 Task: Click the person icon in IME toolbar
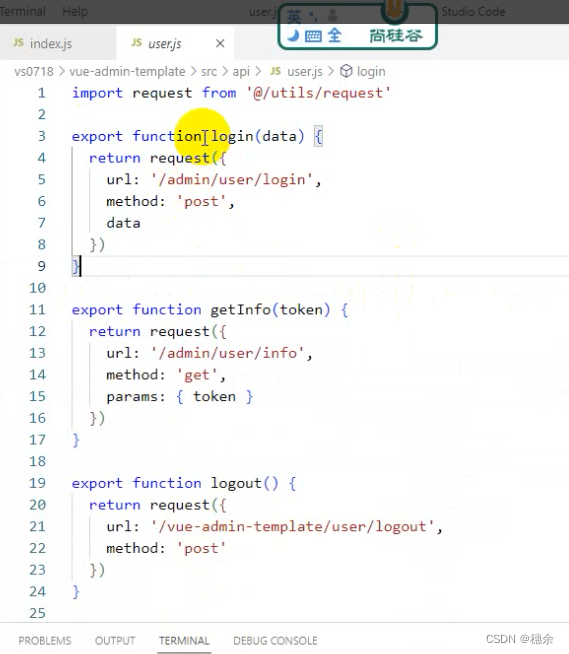tap(332, 16)
